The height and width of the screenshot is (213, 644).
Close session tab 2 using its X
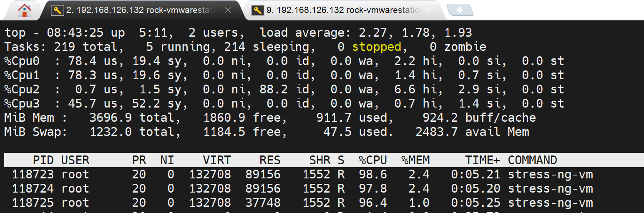[228, 10]
